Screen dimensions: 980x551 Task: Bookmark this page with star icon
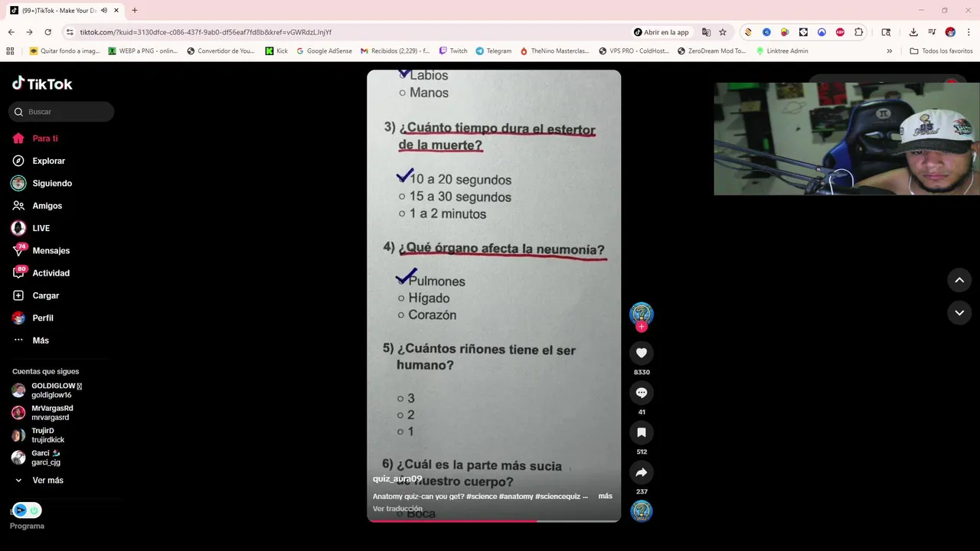point(723,32)
